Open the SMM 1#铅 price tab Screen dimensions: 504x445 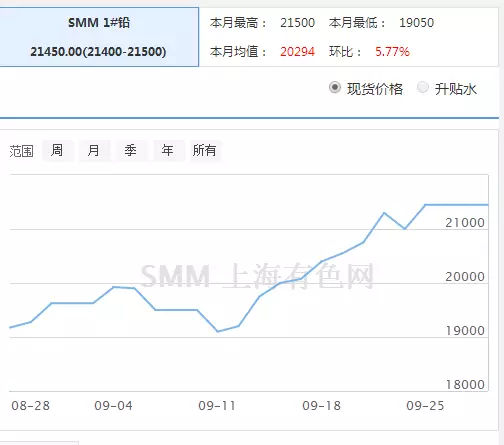coord(99,37)
